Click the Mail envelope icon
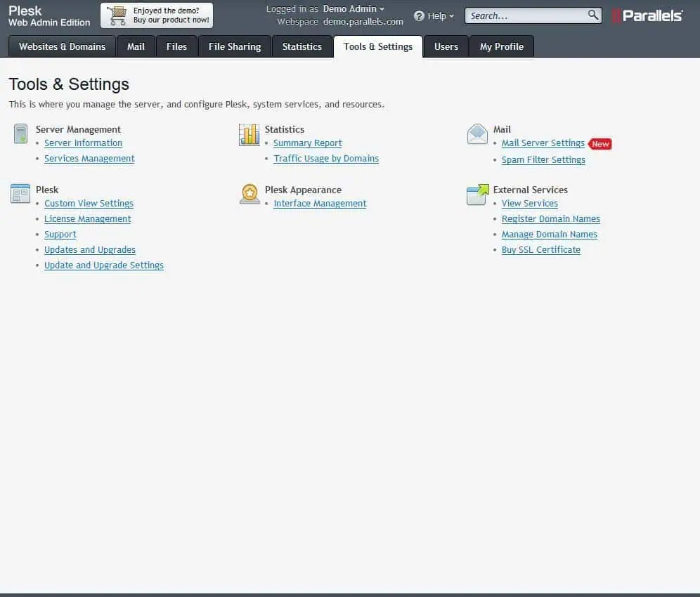This screenshot has width=700, height=597. tap(477, 134)
